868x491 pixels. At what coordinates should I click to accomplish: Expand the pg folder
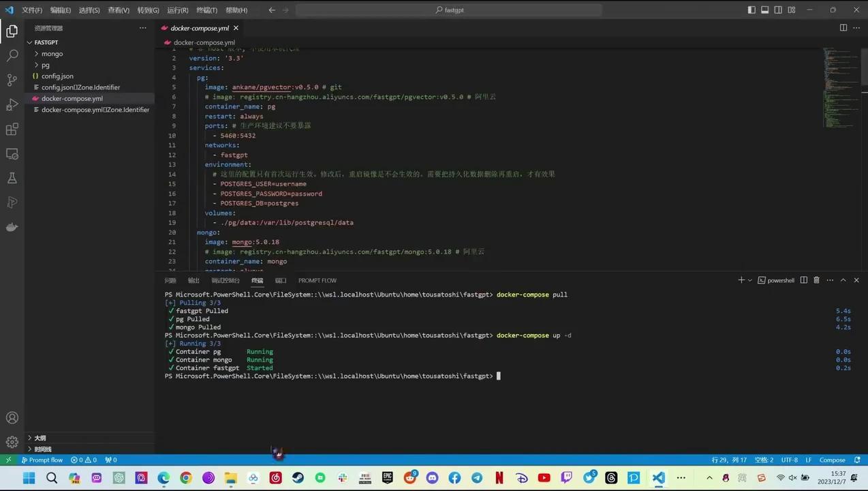(x=90, y=65)
